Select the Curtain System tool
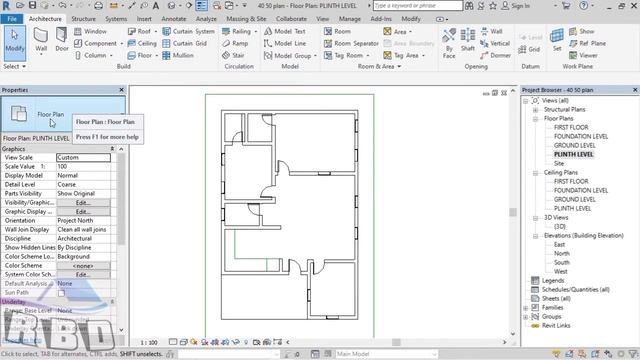This screenshot has height=360, width=640. pyautogui.click(x=188, y=31)
